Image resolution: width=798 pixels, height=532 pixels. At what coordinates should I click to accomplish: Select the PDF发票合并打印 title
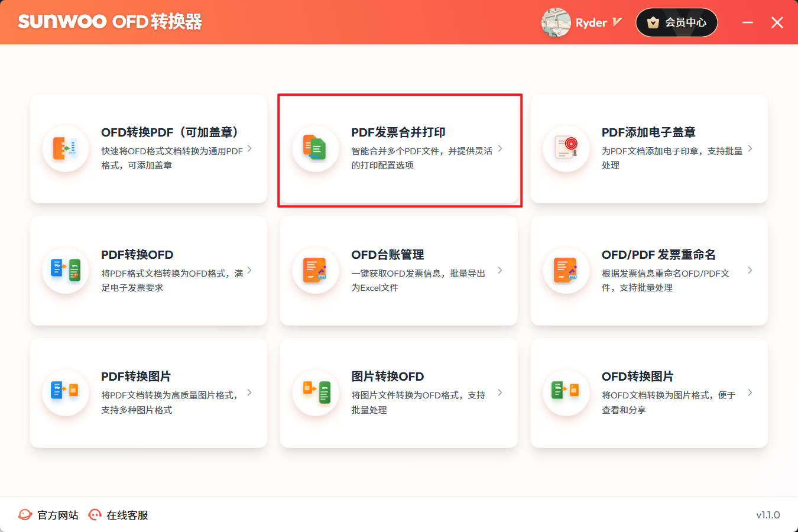pyautogui.click(x=398, y=132)
